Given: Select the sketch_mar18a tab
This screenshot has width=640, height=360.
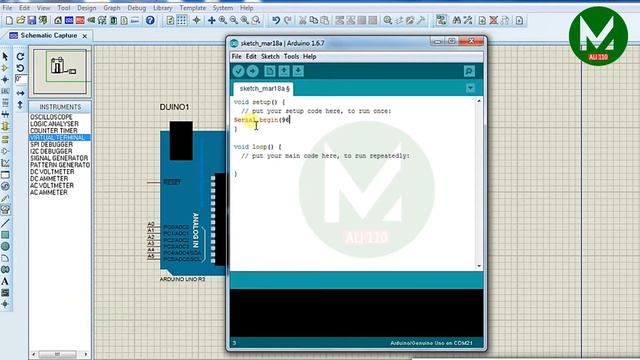Looking at the screenshot, I should click(264, 89).
